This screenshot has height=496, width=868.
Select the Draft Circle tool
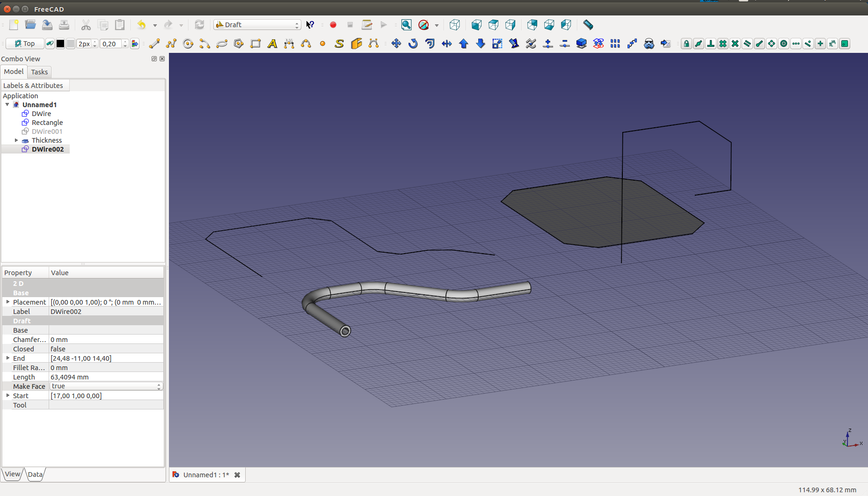pyautogui.click(x=188, y=44)
